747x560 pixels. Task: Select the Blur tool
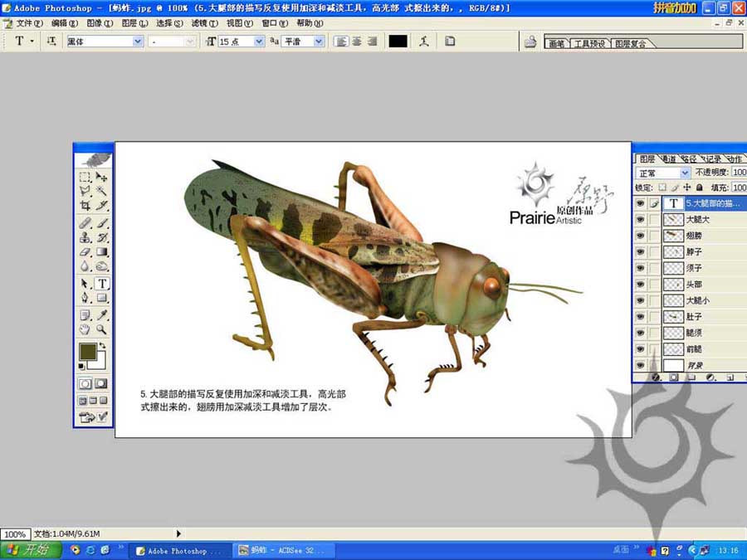pyautogui.click(x=85, y=265)
